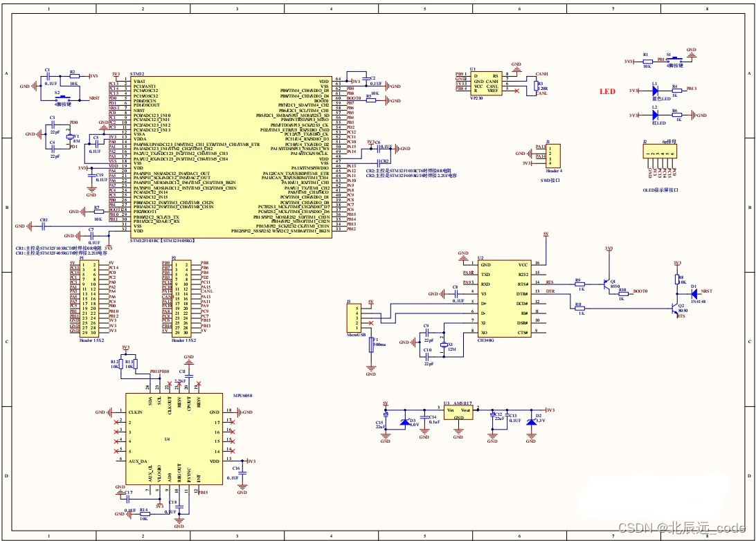Select the P1 Header 15X2 connector
756x541 pixels.
(x=89, y=298)
